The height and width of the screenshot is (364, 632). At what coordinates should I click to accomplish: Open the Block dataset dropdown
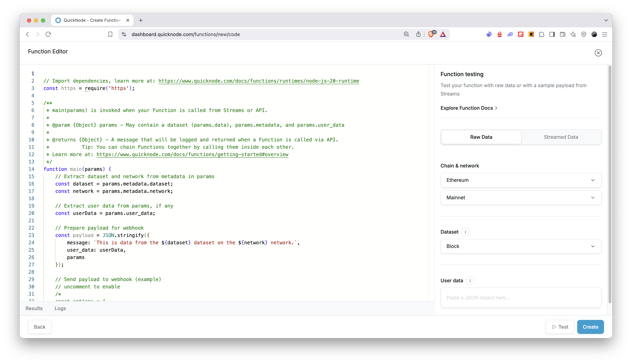[x=521, y=246]
